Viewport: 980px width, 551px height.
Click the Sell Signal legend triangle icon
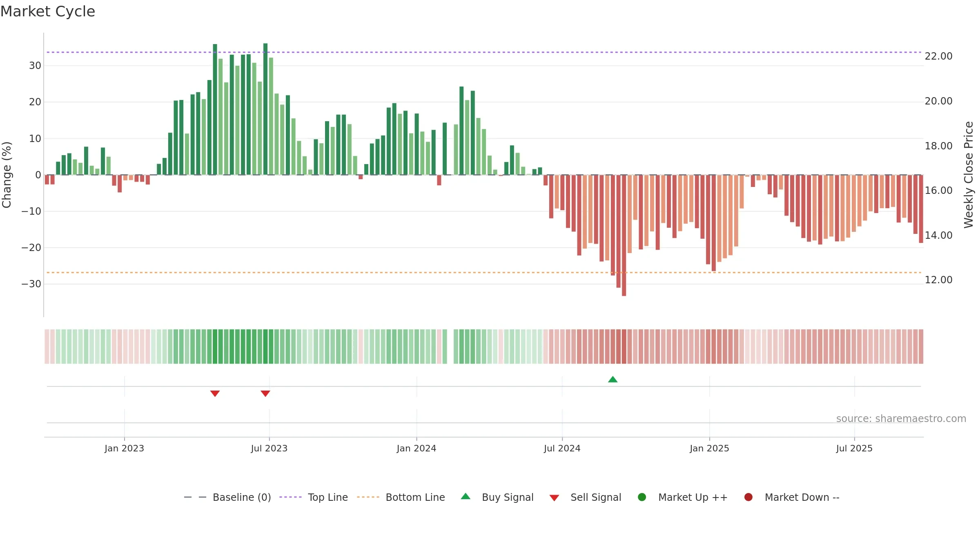554,498
